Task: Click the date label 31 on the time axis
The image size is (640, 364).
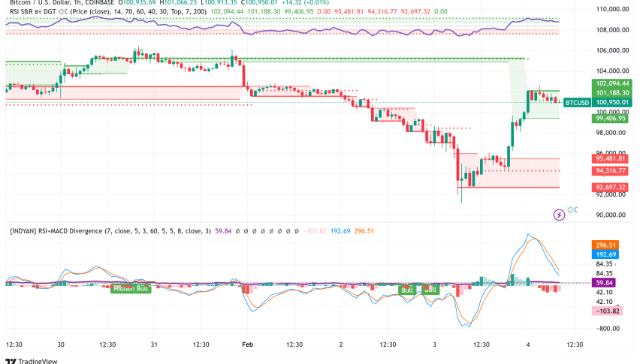Action: [x=154, y=344]
